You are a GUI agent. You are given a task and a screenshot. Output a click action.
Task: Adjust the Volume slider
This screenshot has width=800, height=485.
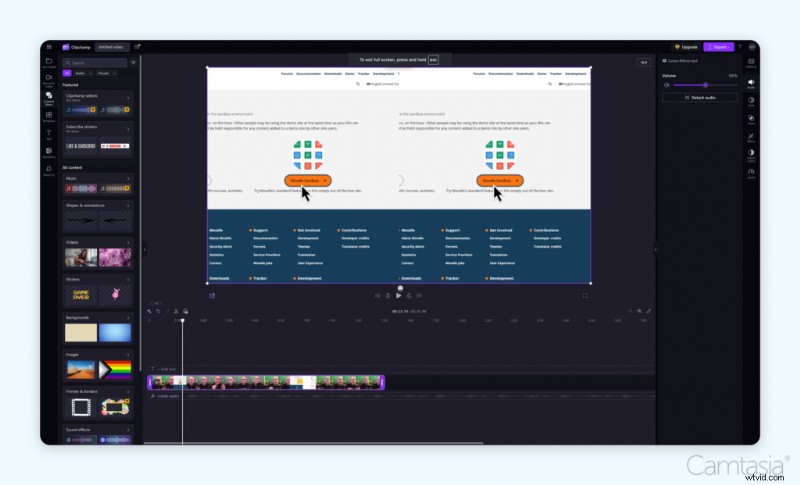click(705, 85)
